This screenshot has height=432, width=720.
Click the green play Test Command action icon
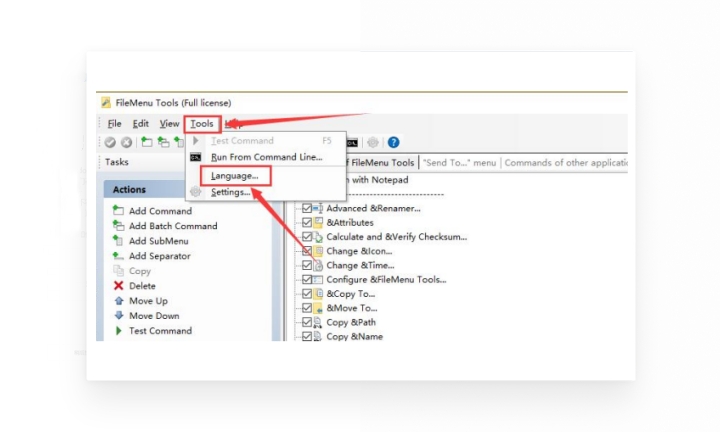pyautogui.click(x=118, y=331)
